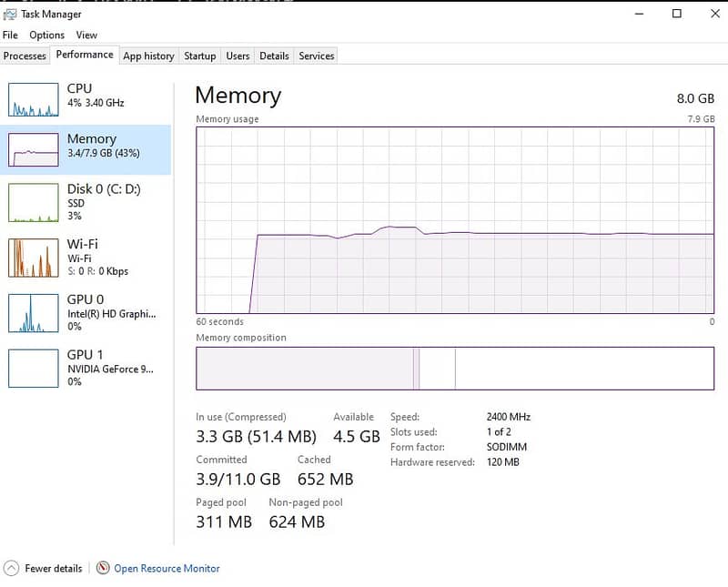The image size is (728, 587).
Task: Select the Disk 0 activity graph thumbnail
Action: click(x=34, y=202)
